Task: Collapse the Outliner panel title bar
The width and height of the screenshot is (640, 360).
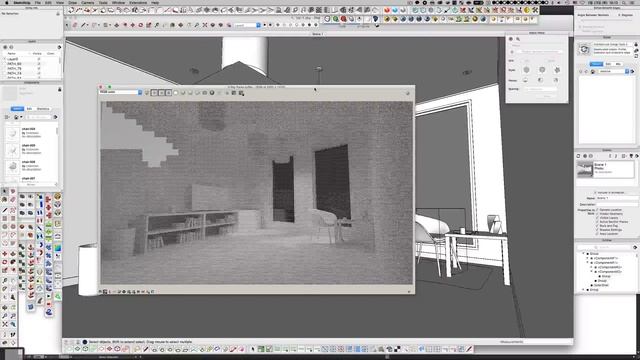Action: [607, 240]
